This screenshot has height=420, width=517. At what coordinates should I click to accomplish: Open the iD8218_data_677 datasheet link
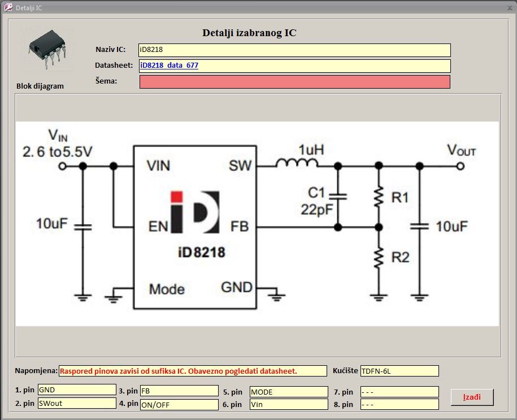[169, 65]
